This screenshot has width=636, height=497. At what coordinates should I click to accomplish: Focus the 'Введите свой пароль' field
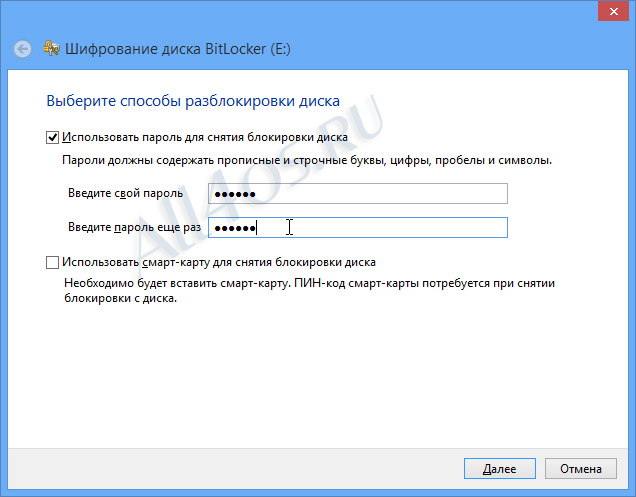pos(358,194)
